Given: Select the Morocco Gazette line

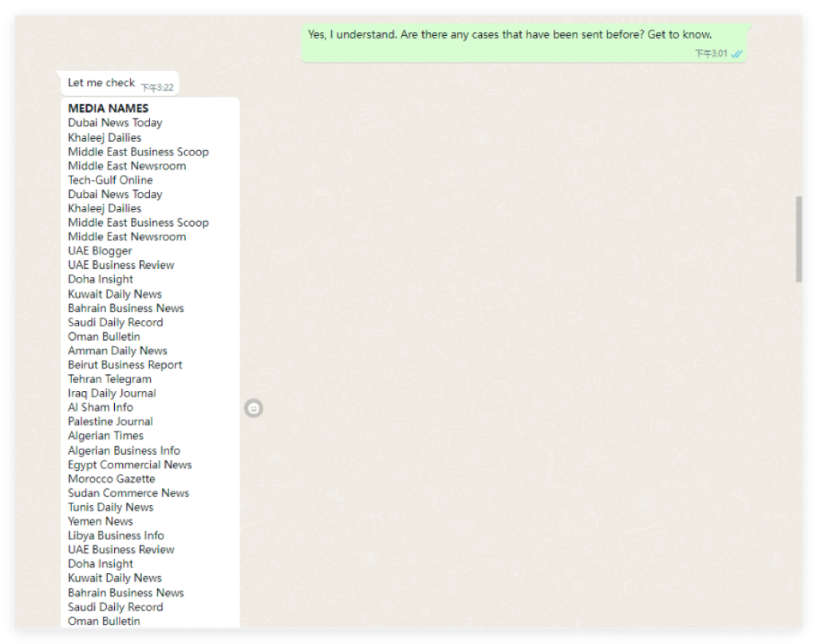Looking at the screenshot, I should (111, 479).
